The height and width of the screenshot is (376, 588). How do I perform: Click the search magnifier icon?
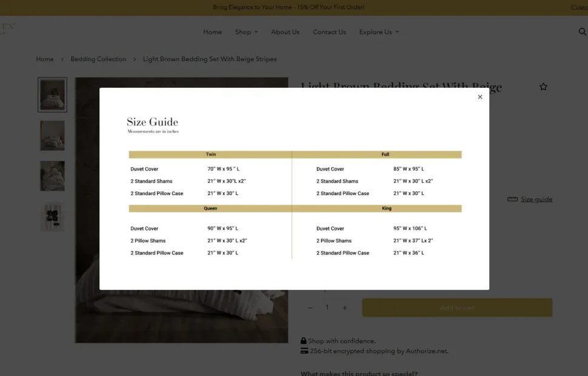(x=583, y=32)
